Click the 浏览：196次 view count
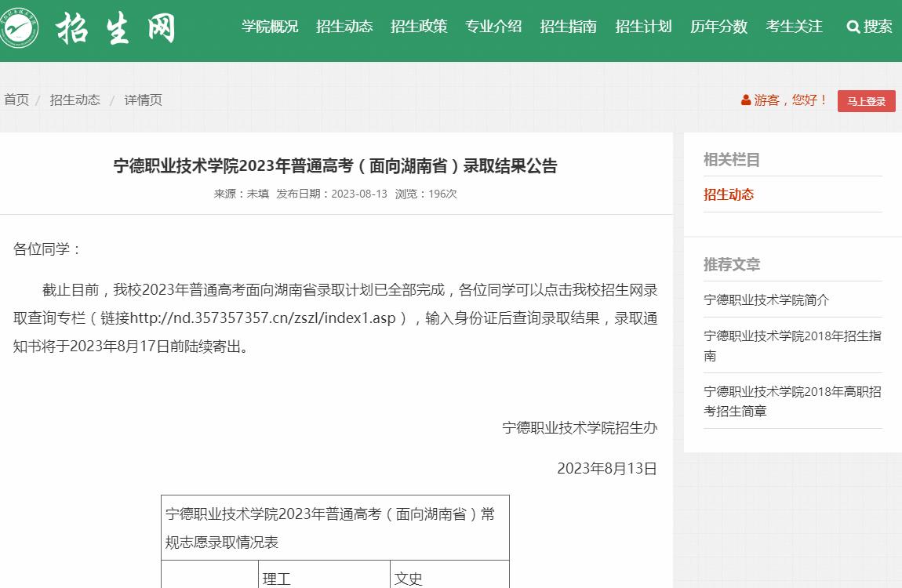Viewport: 902px width, 588px height. [426, 194]
